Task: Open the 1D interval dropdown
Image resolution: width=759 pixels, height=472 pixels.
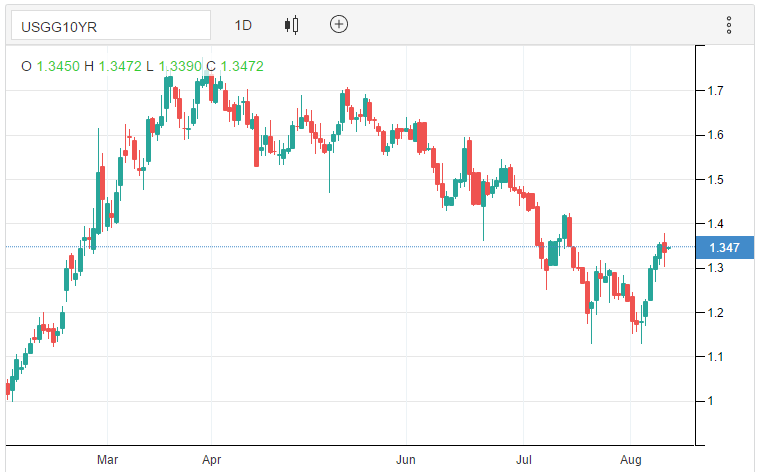Action: click(243, 25)
